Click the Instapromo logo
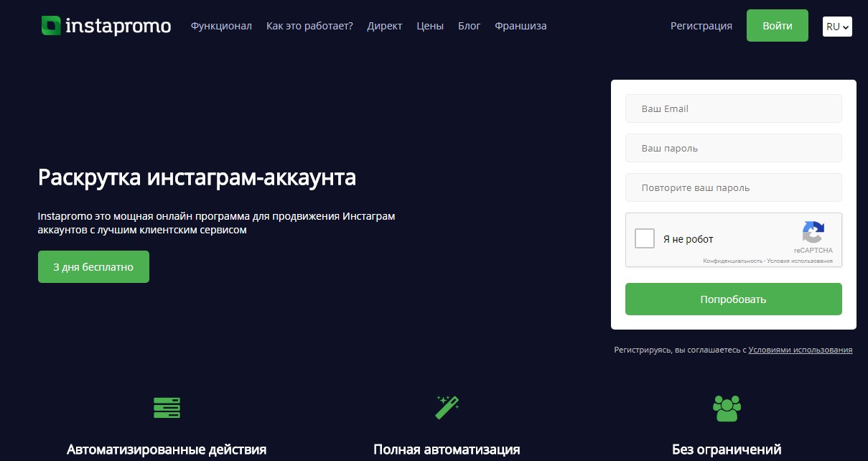The height and width of the screenshot is (461, 868). click(106, 26)
